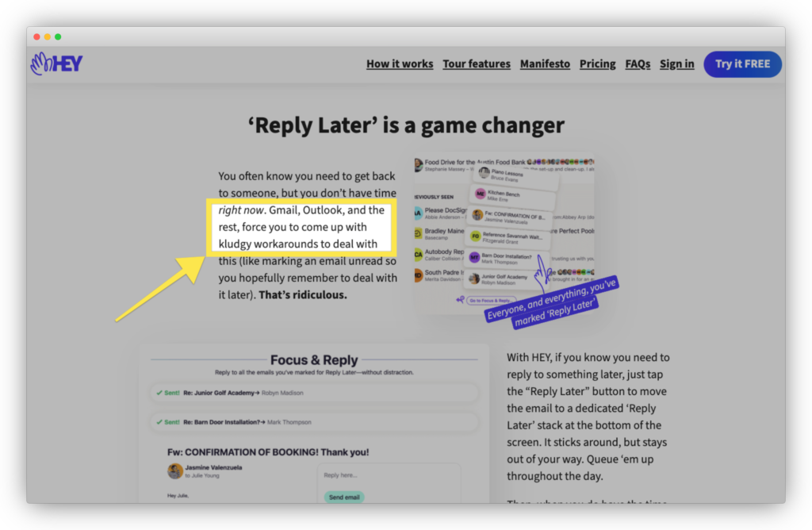Click the Bruce Evans avatar on Piano Lessons
812x530 pixels.
(x=484, y=173)
